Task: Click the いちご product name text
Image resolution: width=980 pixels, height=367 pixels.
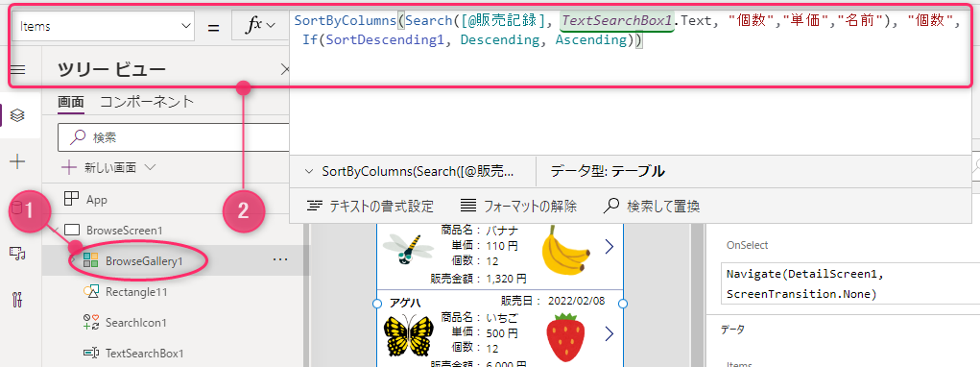Action: tap(503, 317)
